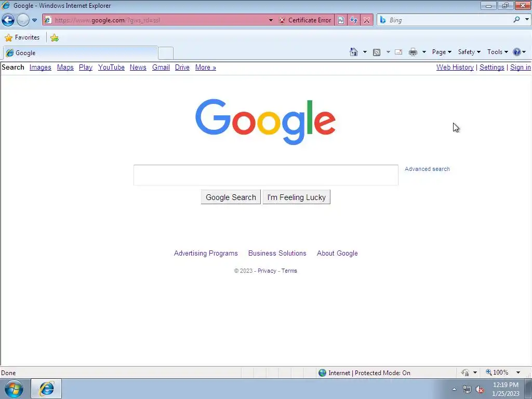Expand the Print options dropdown arrow
The height and width of the screenshot is (399, 532).
click(x=424, y=52)
